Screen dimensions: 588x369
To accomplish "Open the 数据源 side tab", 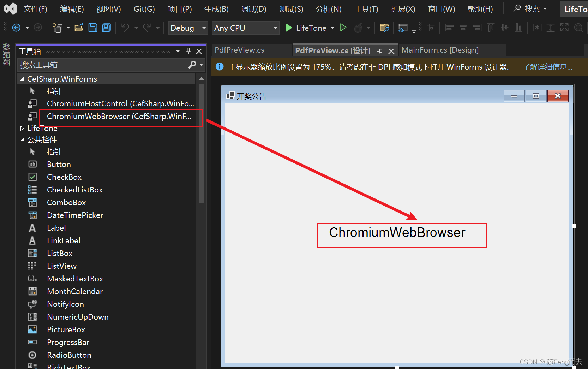I will pyautogui.click(x=6, y=54).
